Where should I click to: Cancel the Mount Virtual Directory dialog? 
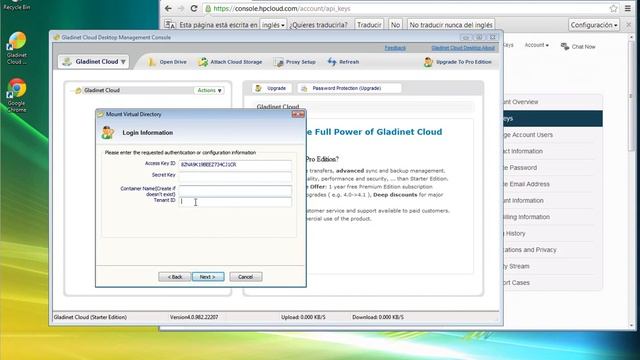[x=246, y=277]
